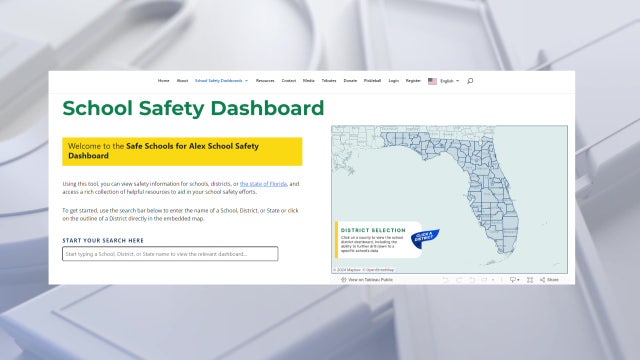Viewport: 640px width, 360px height.
Task: Click the Tableau revert icon
Action: tap(472, 280)
